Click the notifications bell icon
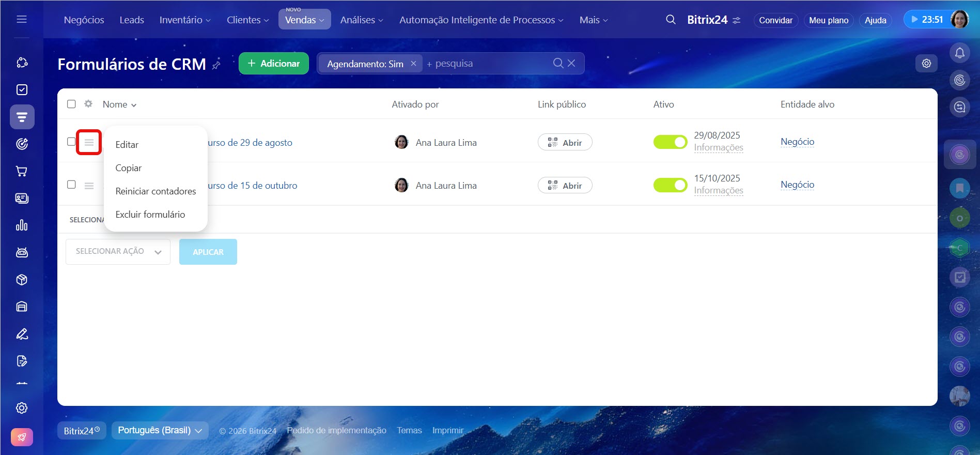Viewport: 980px width, 455px height. [959, 53]
